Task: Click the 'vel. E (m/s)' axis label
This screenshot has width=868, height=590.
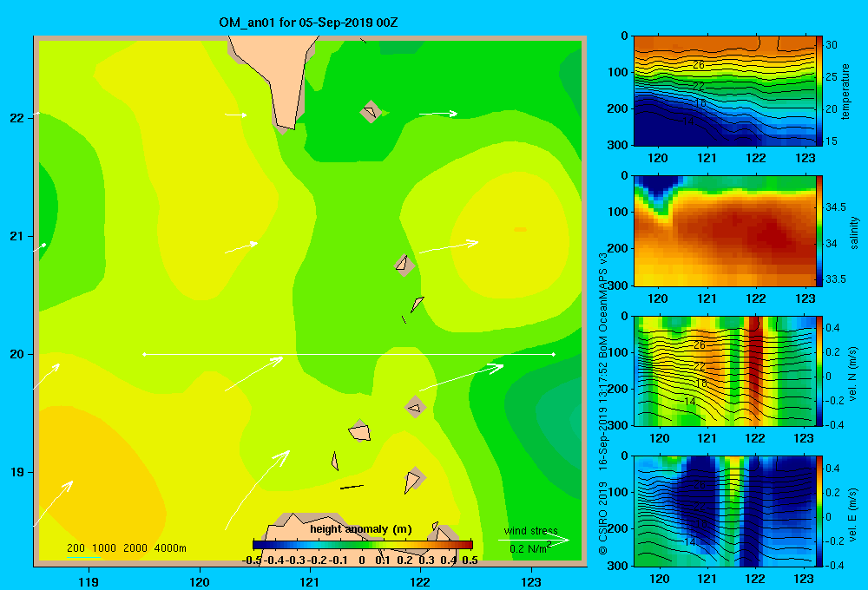Action: [853, 515]
